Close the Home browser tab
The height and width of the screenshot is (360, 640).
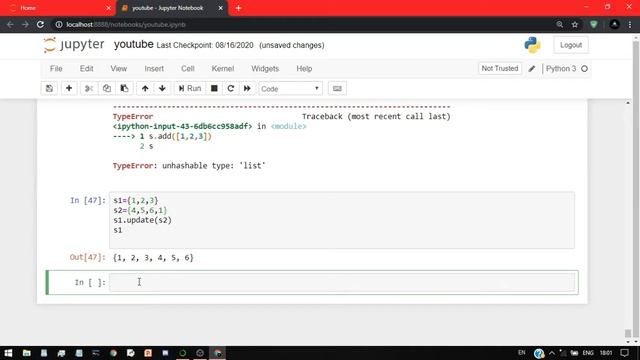click(x=109, y=8)
